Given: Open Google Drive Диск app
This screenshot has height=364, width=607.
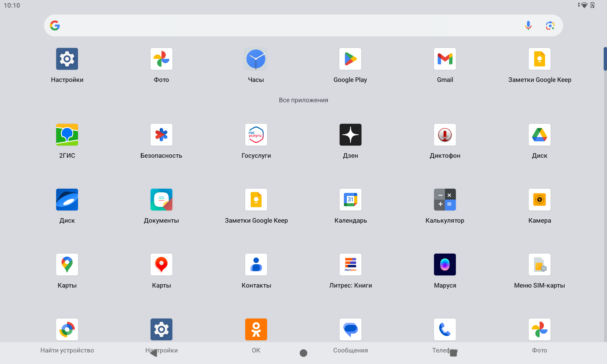Looking at the screenshot, I should tap(539, 135).
